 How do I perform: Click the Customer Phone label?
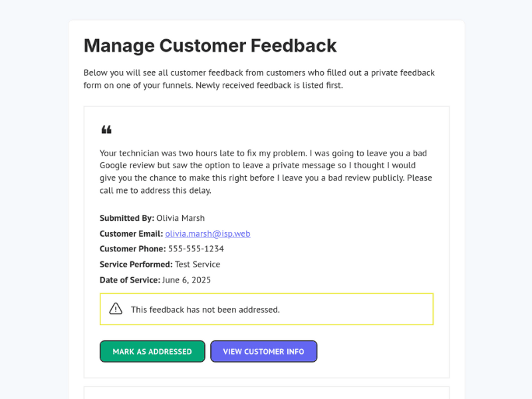coord(132,249)
